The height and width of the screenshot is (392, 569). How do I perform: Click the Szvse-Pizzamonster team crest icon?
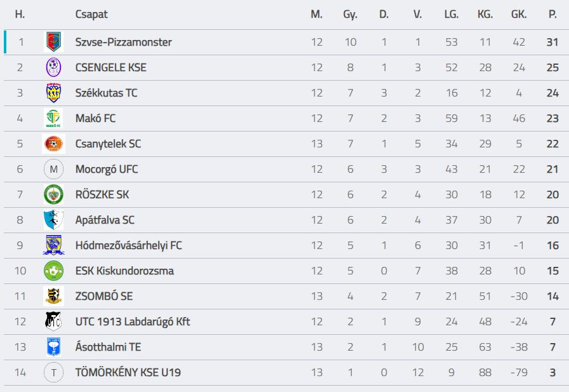click(x=53, y=43)
